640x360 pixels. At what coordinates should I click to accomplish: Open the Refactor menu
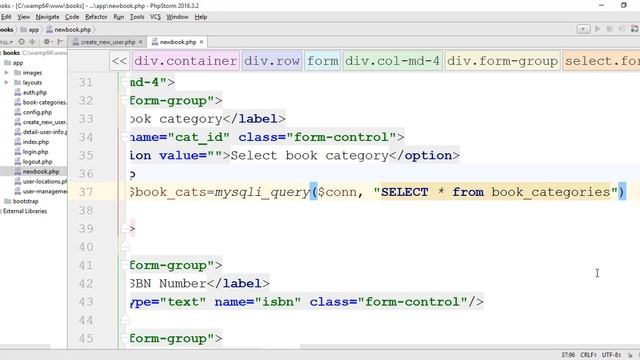click(x=96, y=17)
